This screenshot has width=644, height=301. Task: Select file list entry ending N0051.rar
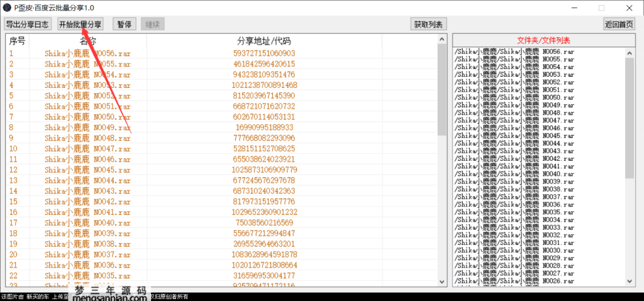click(514, 90)
